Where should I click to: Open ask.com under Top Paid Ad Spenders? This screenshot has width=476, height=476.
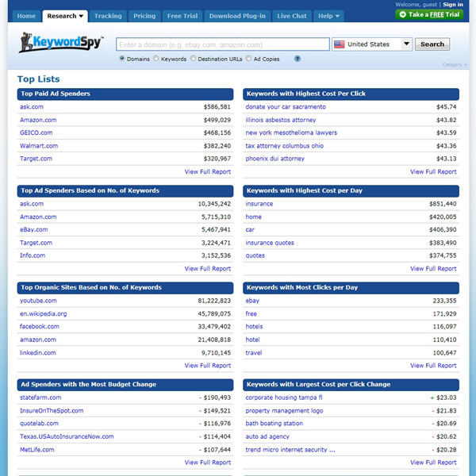pos(32,107)
